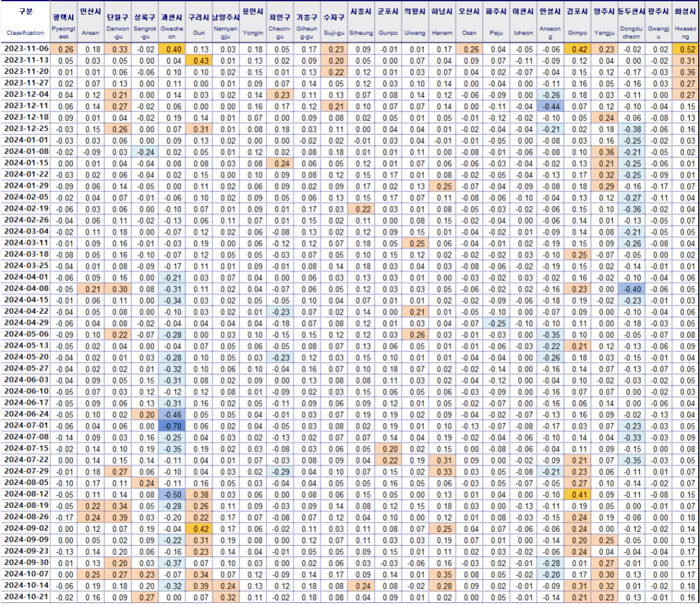This screenshot has width=700, height=604.
Task: Click the Guri column header
Action: tap(199, 22)
